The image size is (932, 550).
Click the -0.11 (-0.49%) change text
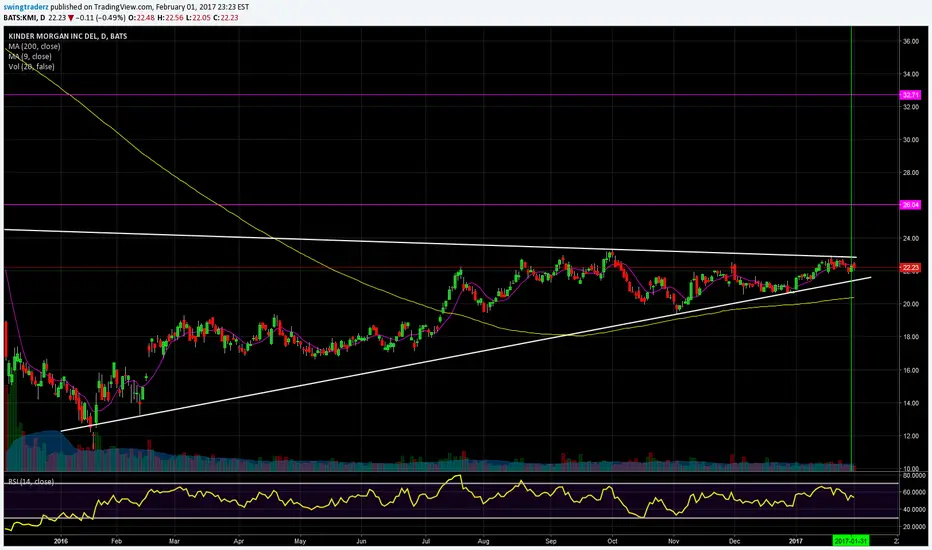tap(100, 18)
